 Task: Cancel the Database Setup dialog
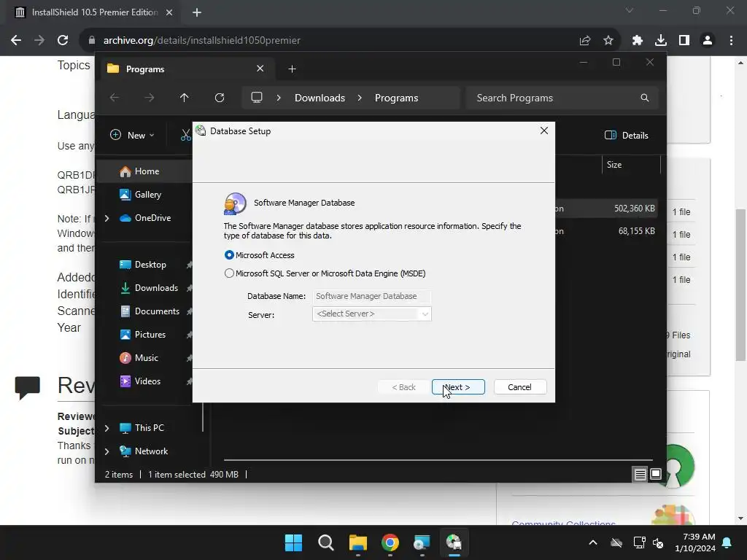(519, 387)
